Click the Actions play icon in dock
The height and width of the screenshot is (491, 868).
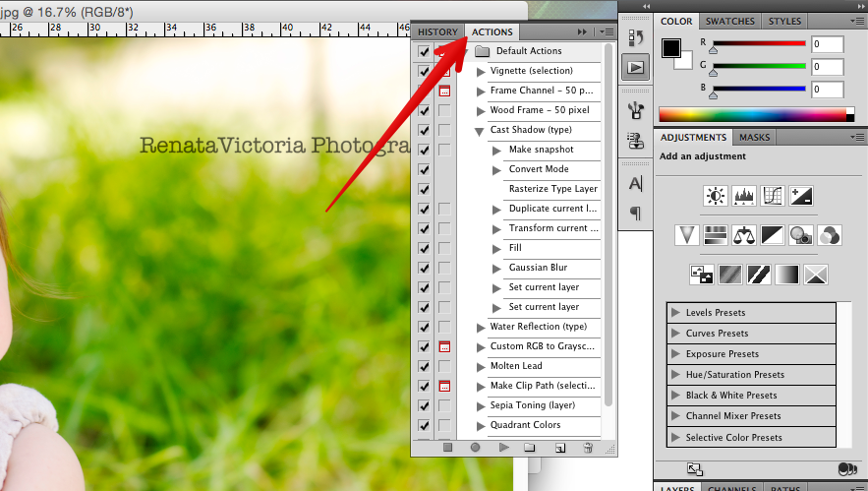click(x=635, y=68)
